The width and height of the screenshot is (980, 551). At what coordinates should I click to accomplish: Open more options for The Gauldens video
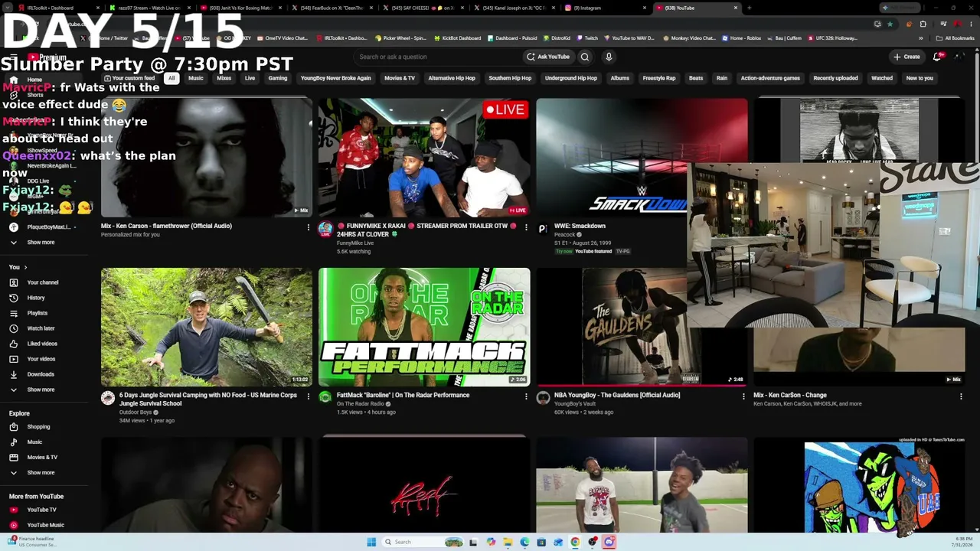[x=743, y=396]
